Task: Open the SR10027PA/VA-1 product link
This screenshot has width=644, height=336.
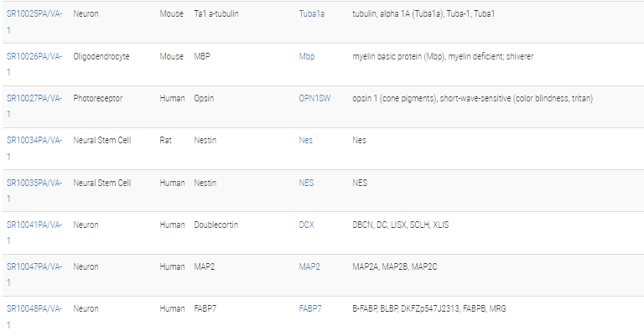Action: tap(34, 106)
